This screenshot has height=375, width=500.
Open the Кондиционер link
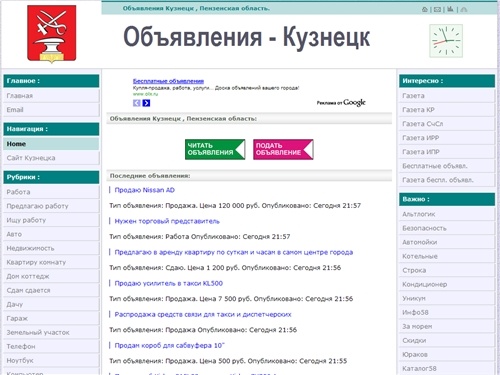[447, 284]
